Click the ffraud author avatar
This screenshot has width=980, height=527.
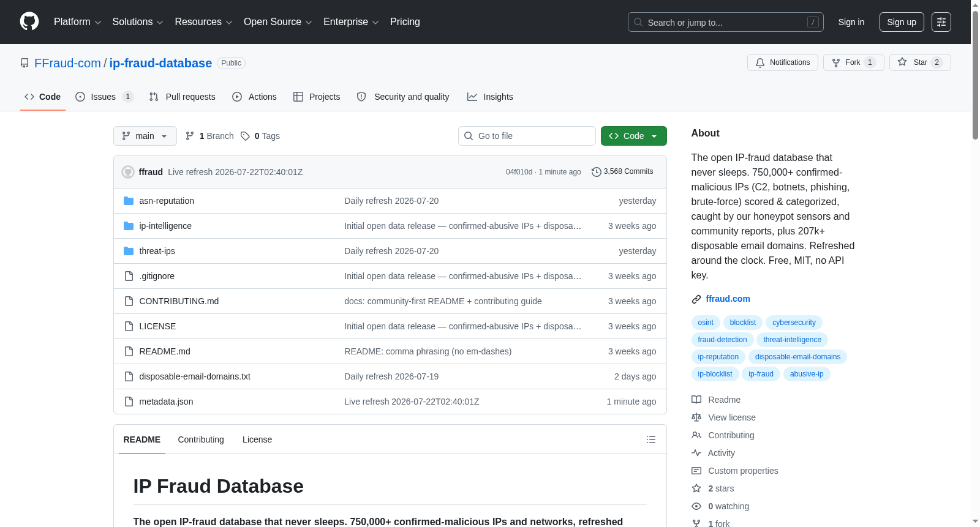[128, 172]
